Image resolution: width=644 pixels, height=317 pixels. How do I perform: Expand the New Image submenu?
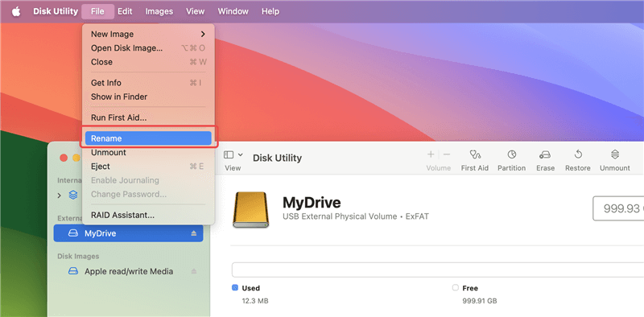tap(148, 34)
